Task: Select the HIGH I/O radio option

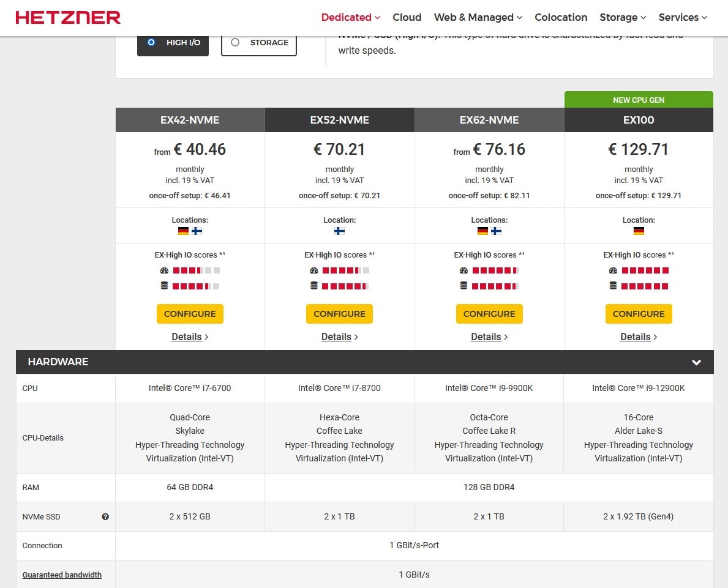Action: coord(152,42)
